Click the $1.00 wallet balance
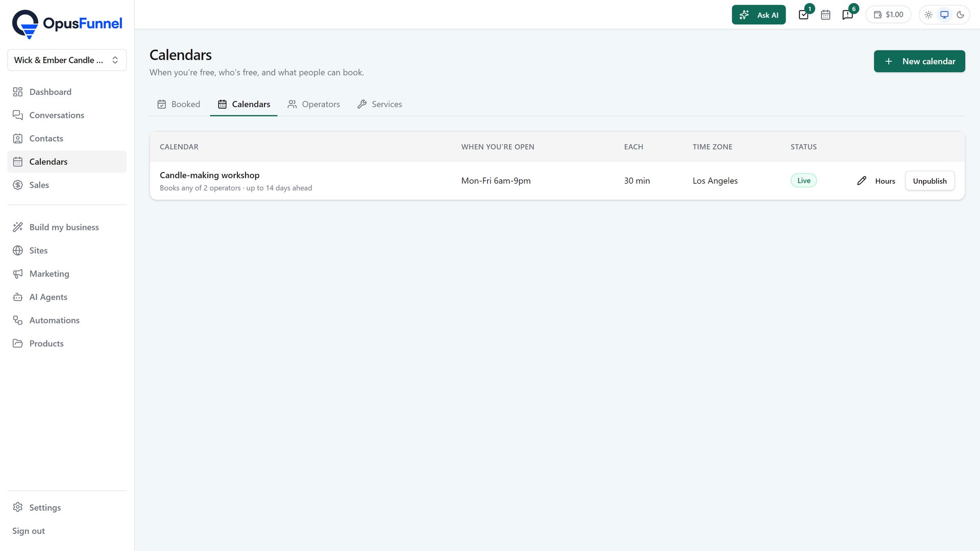980x551 pixels. pos(888,15)
